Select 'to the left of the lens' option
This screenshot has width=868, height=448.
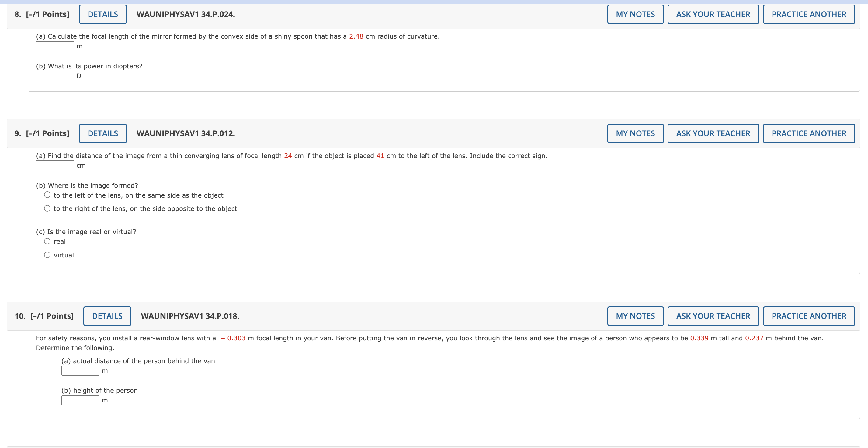coord(47,195)
